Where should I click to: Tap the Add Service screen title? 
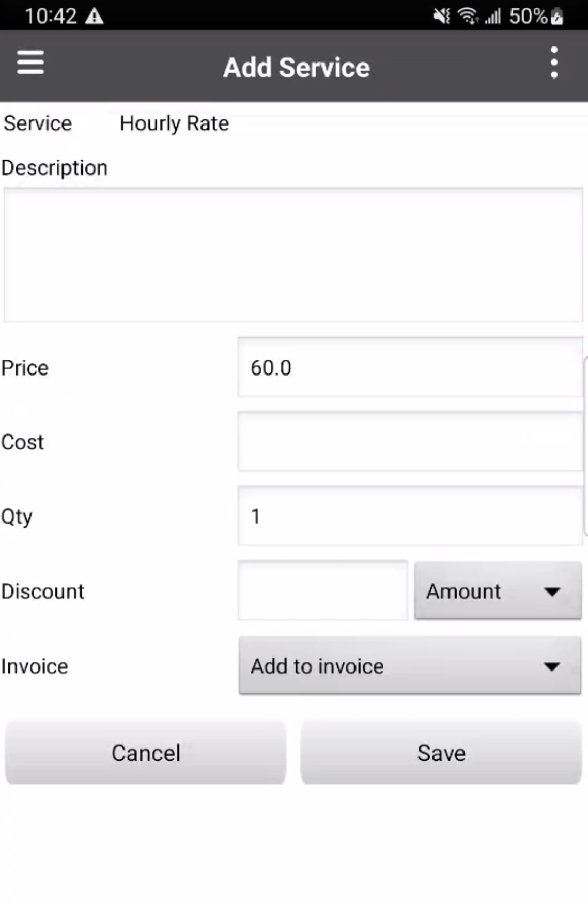click(x=297, y=68)
